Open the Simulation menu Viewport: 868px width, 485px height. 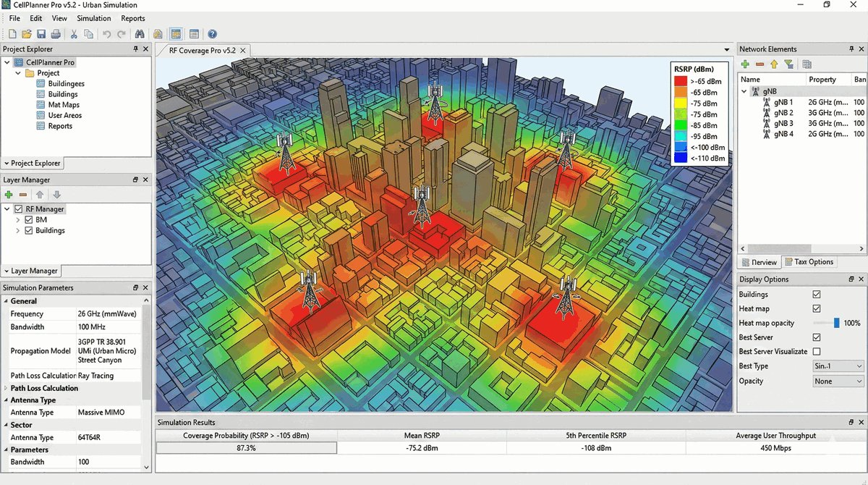94,18
